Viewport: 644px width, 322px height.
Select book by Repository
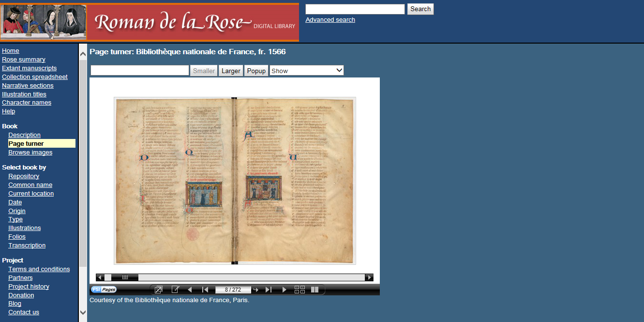coord(24,176)
